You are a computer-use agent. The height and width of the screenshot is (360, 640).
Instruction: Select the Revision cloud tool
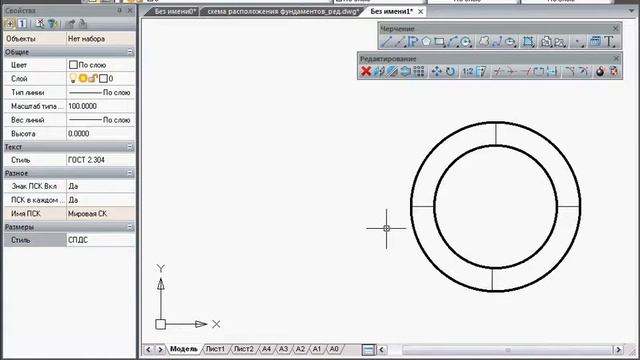pos(484,42)
